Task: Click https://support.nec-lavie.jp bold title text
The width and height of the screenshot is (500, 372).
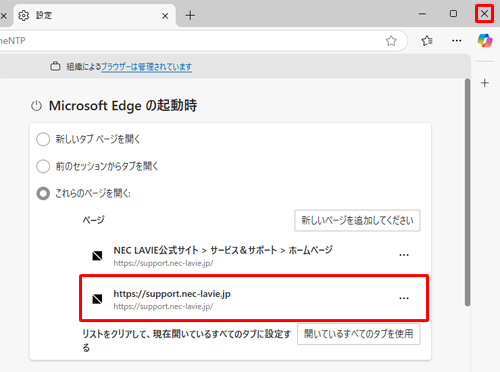Action: tap(172, 294)
